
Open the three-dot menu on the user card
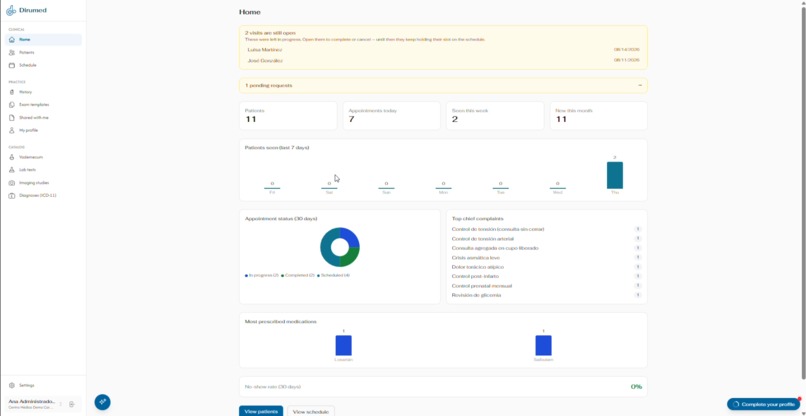click(x=61, y=404)
